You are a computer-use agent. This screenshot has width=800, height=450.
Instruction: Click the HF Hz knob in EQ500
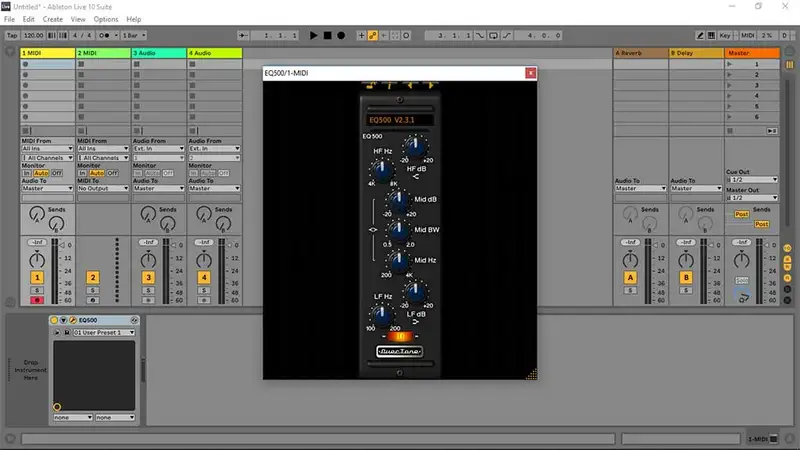point(382,170)
